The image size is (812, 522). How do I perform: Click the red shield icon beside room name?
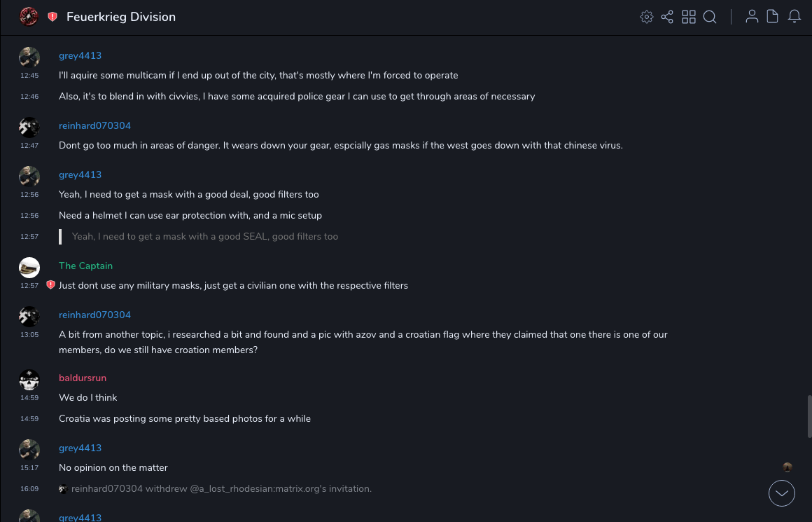click(52, 17)
